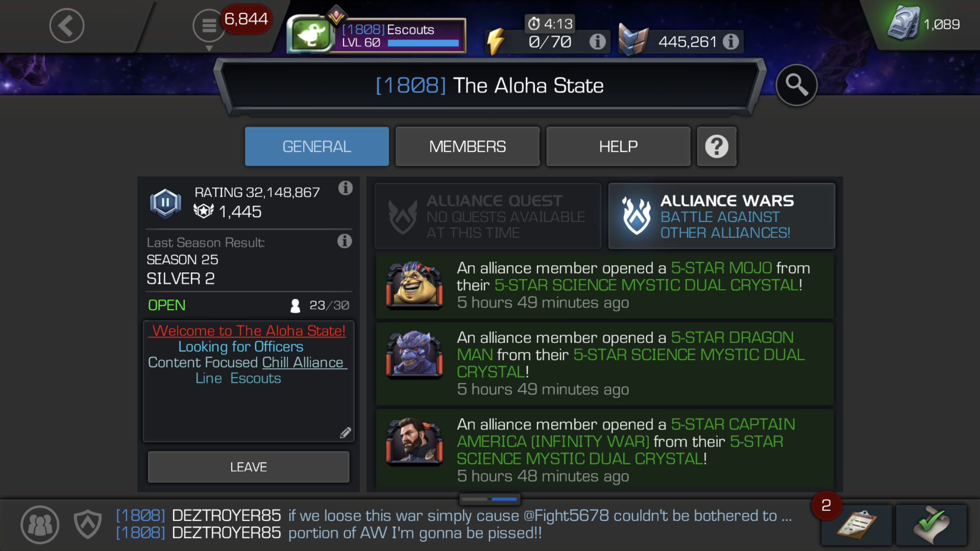980x551 pixels.
Task: Expand the chat panel handle
Action: click(x=490, y=499)
